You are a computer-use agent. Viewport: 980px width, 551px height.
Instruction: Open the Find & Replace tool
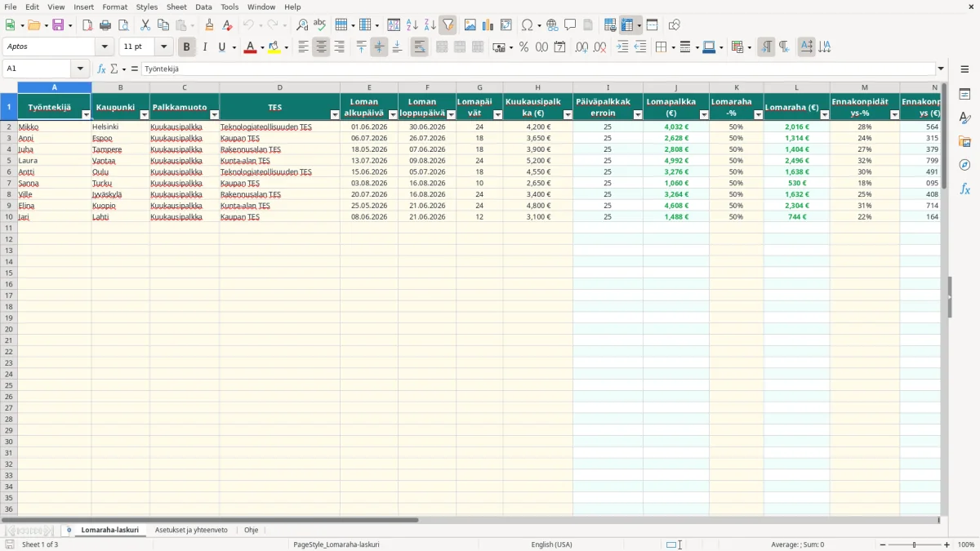point(301,25)
